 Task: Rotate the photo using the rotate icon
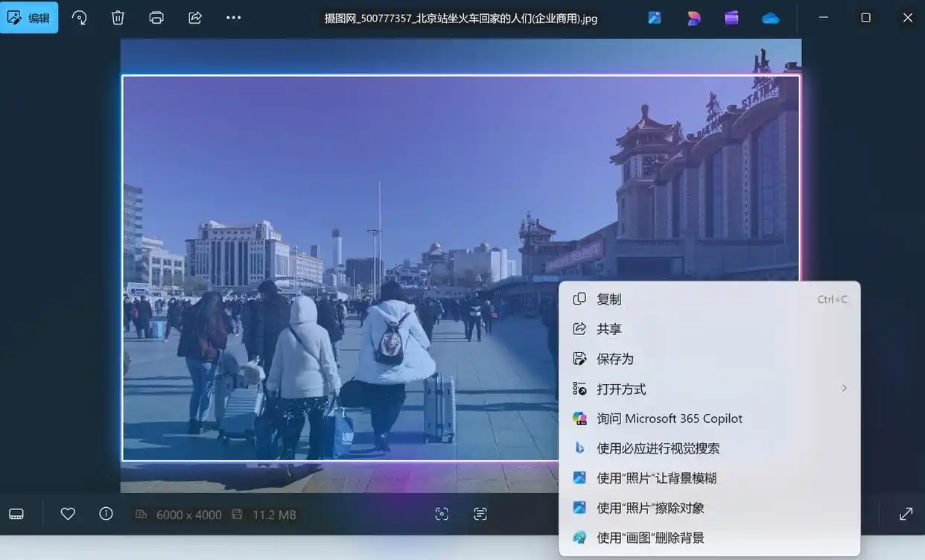point(79,18)
